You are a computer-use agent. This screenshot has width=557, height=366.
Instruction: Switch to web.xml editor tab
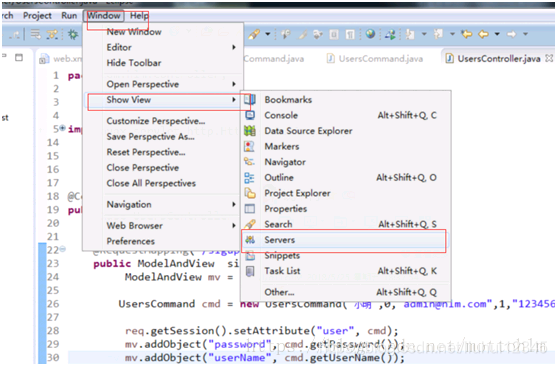61,59
